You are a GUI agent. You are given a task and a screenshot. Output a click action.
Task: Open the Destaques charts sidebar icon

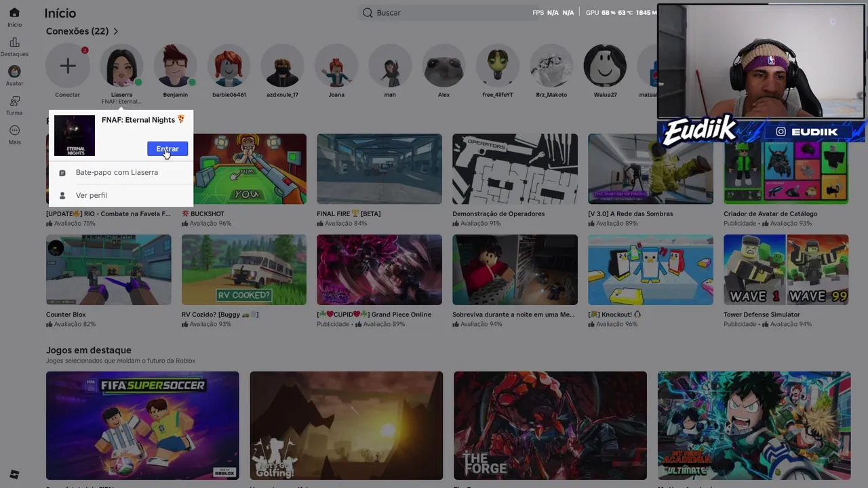coord(14,43)
